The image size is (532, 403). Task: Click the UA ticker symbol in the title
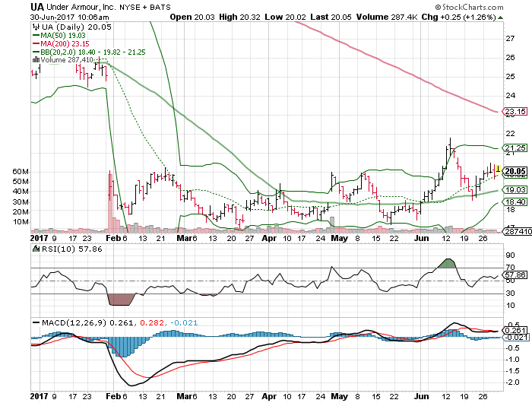point(37,7)
